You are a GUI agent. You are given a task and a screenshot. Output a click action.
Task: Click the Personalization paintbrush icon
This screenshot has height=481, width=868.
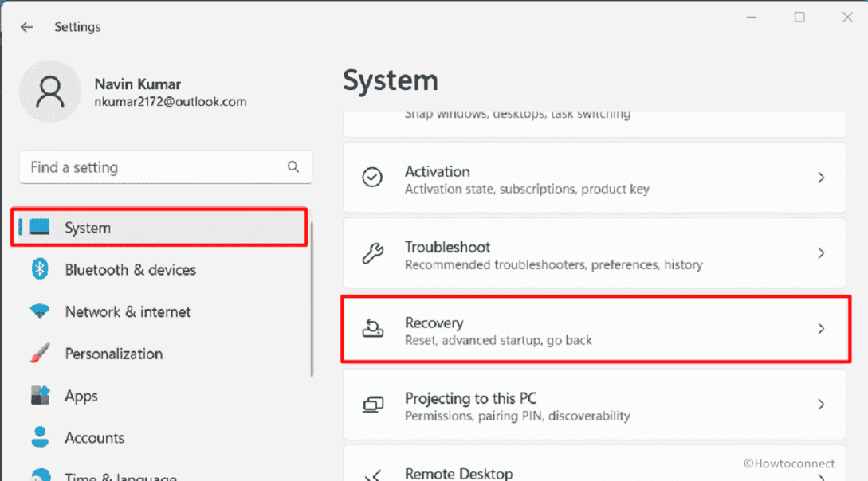39,354
